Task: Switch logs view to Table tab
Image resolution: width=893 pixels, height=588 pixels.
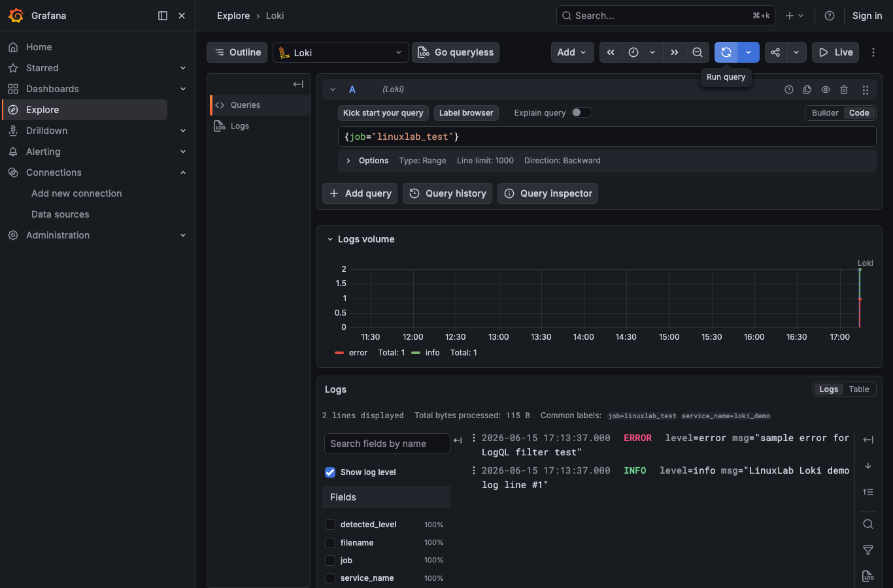Action: click(859, 389)
